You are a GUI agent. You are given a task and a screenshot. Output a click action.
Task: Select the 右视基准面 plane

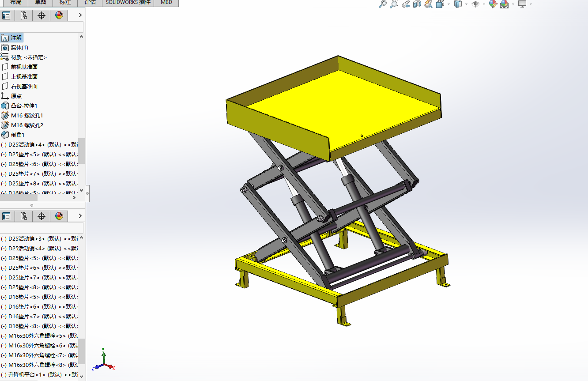point(19,87)
